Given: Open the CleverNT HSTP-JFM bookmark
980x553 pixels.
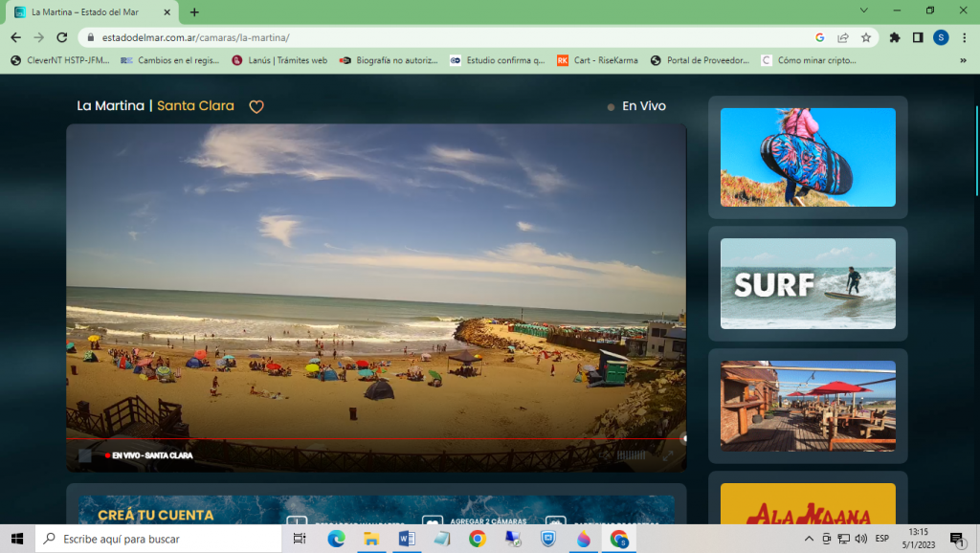Looking at the screenshot, I should tap(60, 60).
